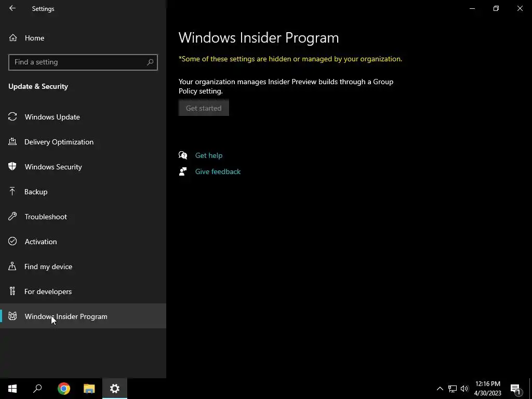Screen dimensions: 532x399
Task: Click the Group Policy setting message text
Action: 286,86
